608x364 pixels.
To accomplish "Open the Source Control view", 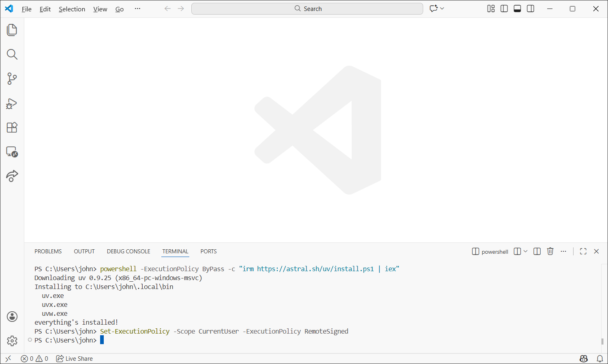I will 12,79.
